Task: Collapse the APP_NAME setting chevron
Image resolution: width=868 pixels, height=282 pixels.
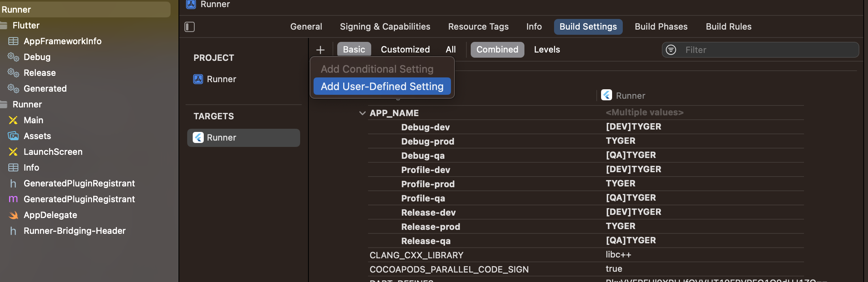Action: coord(362,113)
